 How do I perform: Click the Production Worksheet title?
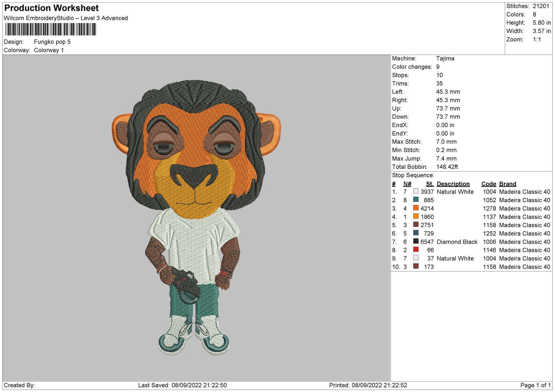coord(51,8)
